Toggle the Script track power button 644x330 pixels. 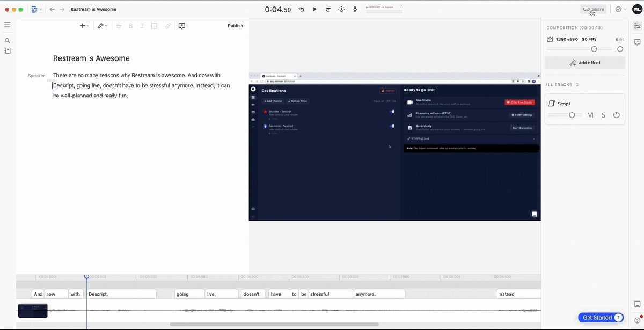coord(616,115)
